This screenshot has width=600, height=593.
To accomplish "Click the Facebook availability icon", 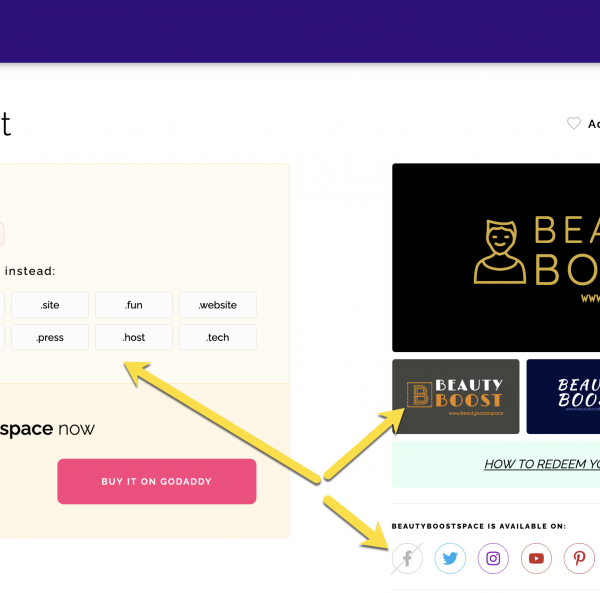I will [407, 558].
